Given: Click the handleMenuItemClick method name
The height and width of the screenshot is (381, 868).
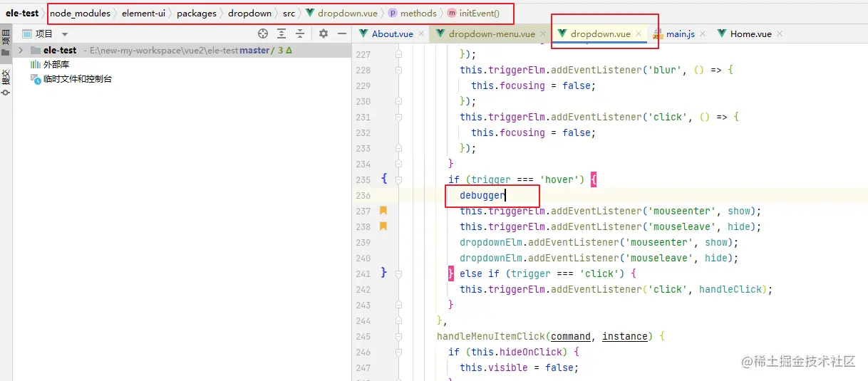Looking at the screenshot, I should click(491, 336).
